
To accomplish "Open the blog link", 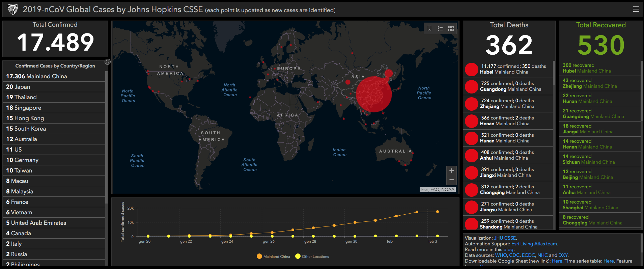I will click(x=508, y=249).
